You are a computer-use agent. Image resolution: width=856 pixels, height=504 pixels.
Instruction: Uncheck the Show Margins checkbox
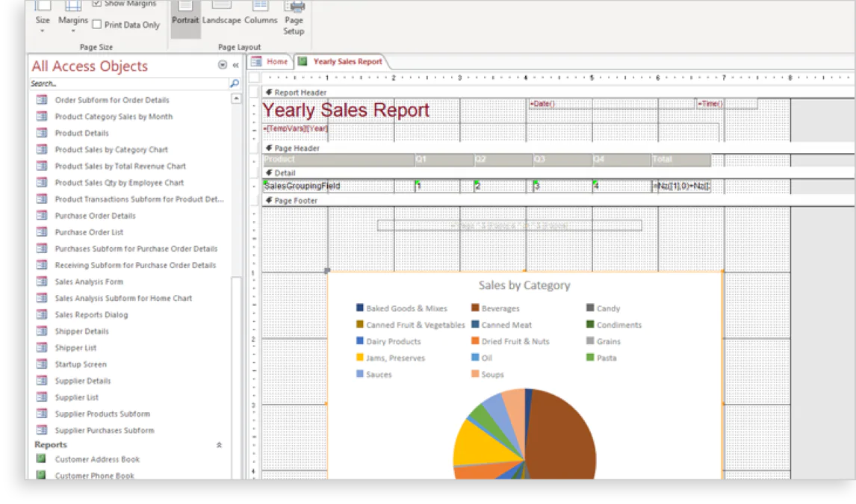tap(96, 3)
